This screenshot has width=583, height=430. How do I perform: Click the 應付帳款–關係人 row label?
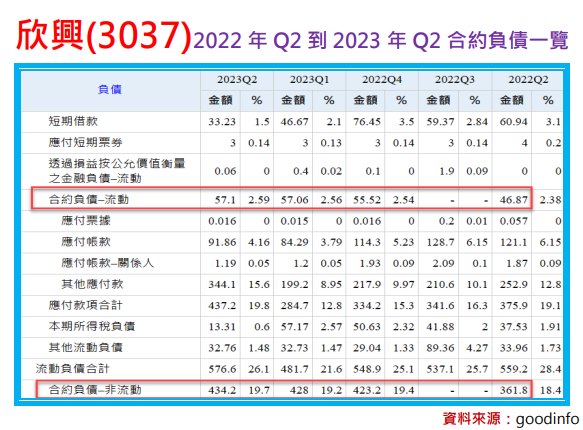[107, 264]
